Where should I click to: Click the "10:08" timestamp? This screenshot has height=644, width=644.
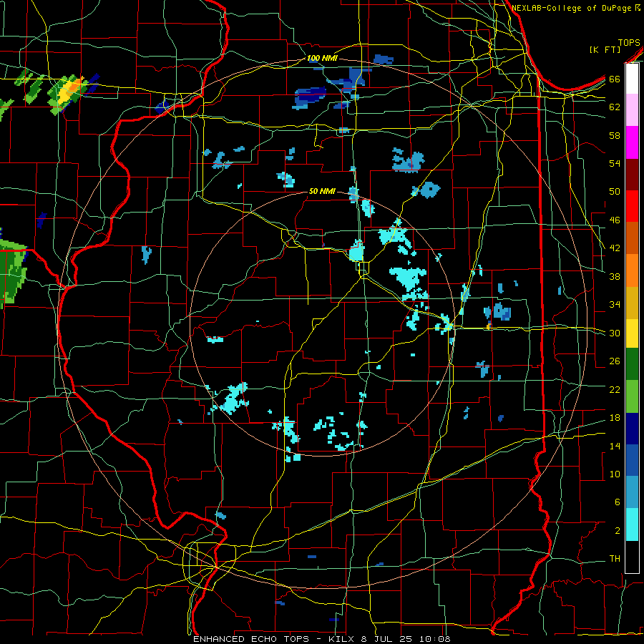(435, 639)
